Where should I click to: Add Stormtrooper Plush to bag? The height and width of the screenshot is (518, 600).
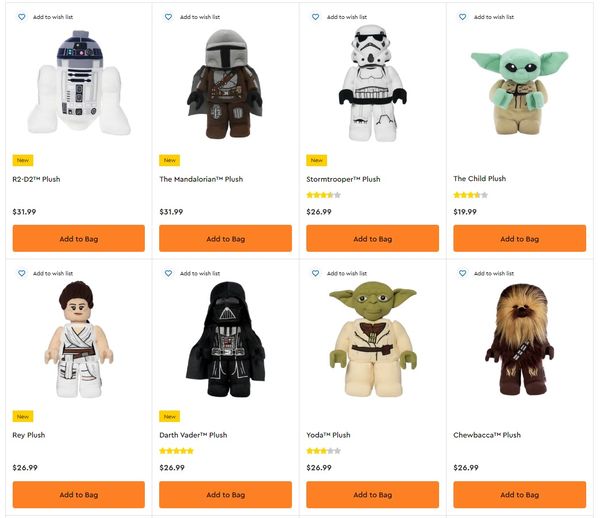(372, 238)
